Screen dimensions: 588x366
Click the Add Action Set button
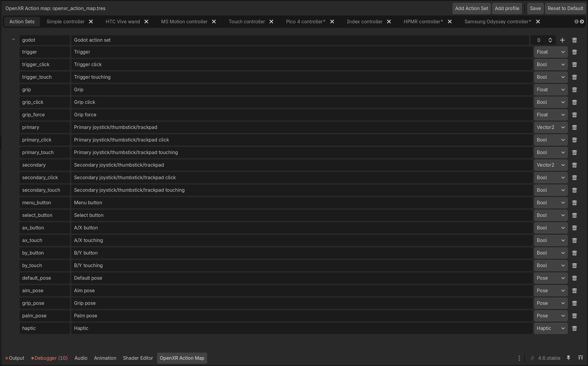(x=471, y=8)
